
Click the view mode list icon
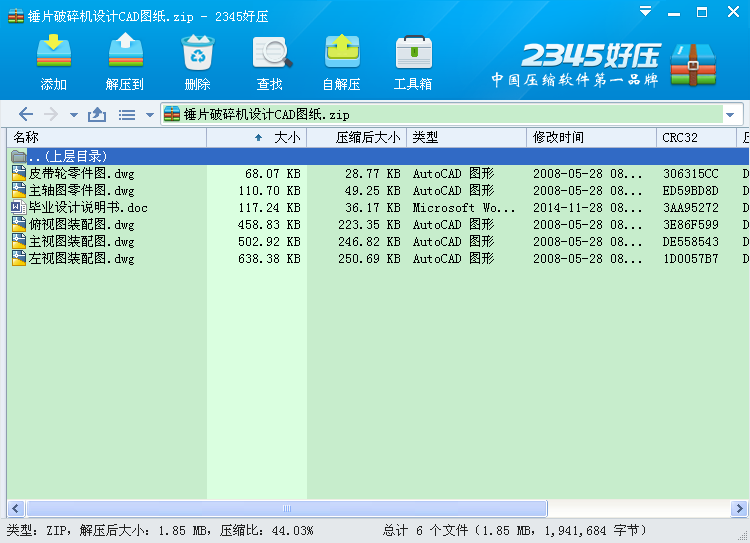point(127,115)
